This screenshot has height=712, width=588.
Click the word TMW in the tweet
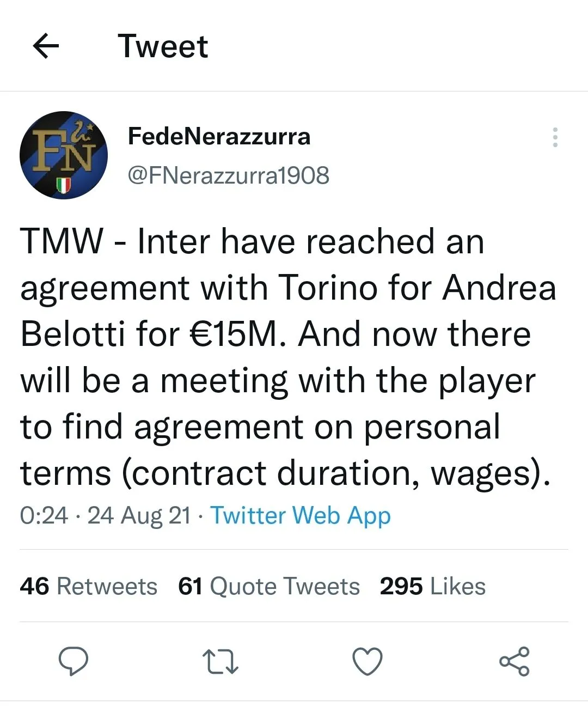click(62, 241)
